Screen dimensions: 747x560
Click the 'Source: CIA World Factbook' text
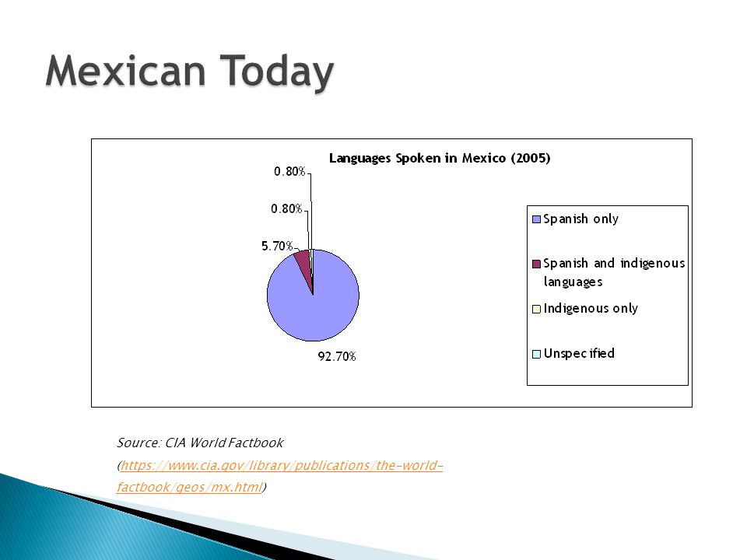pos(200,443)
